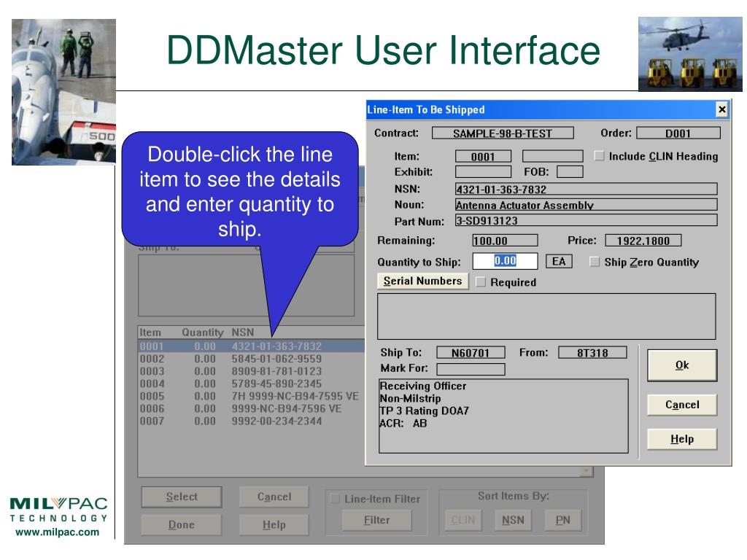Click the aircraft carrier deck photo
This screenshot has height=560, width=747.
click(64, 92)
